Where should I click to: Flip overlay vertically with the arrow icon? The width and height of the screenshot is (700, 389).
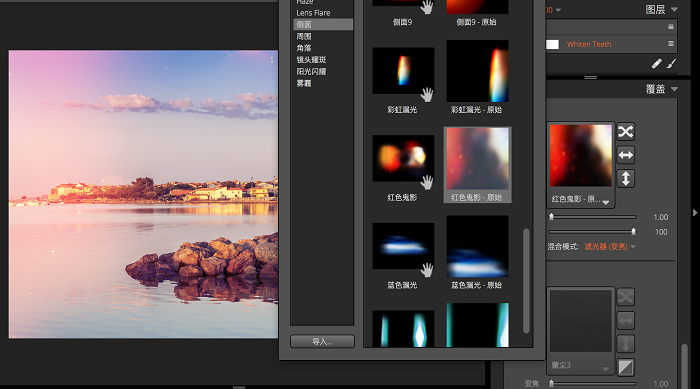[625, 179]
